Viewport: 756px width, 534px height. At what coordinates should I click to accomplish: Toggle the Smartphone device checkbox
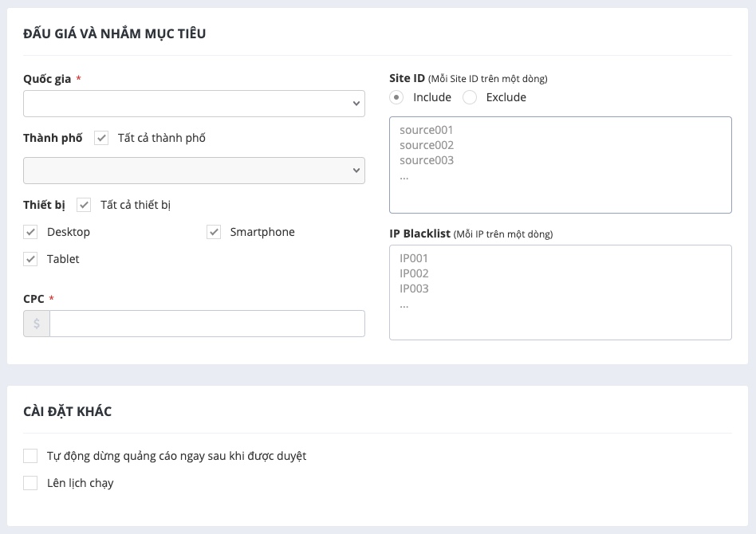[x=214, y=232]
